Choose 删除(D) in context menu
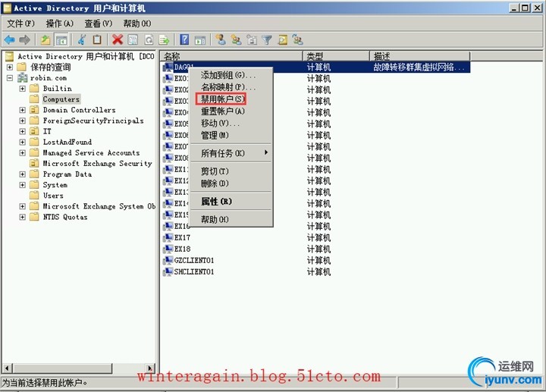The width and height of the screenshot is (546, 392). click(x=231, y=183)
